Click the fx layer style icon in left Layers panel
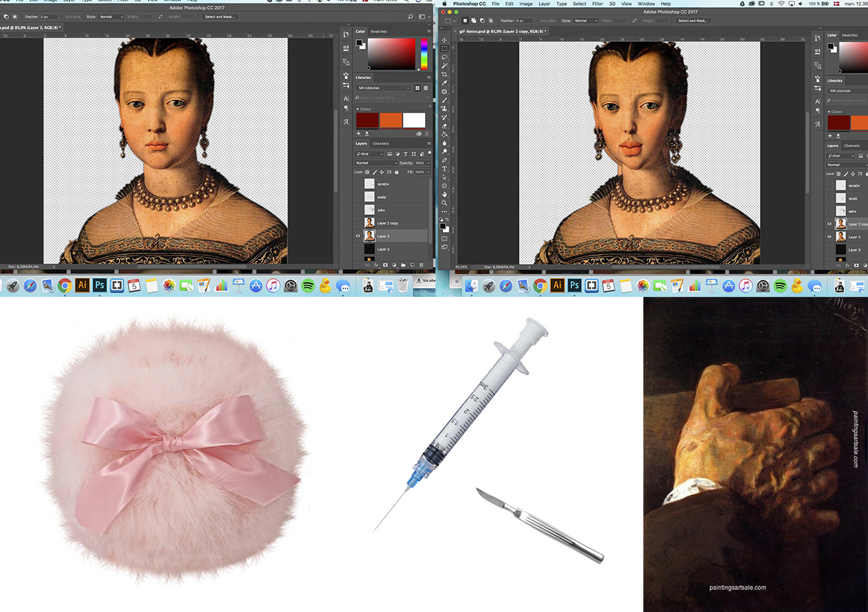Image resolution: width=868 pixels, height=612 pixels. coord(377,265)
